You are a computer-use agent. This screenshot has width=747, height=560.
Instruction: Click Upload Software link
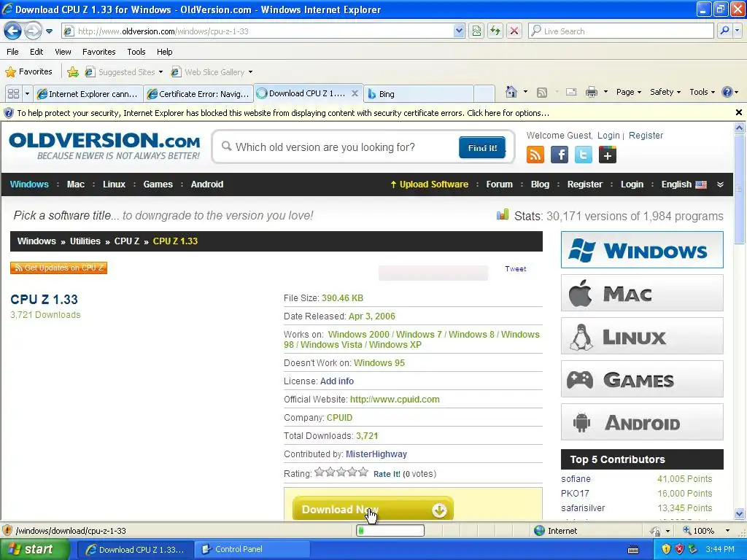point(429,184)
